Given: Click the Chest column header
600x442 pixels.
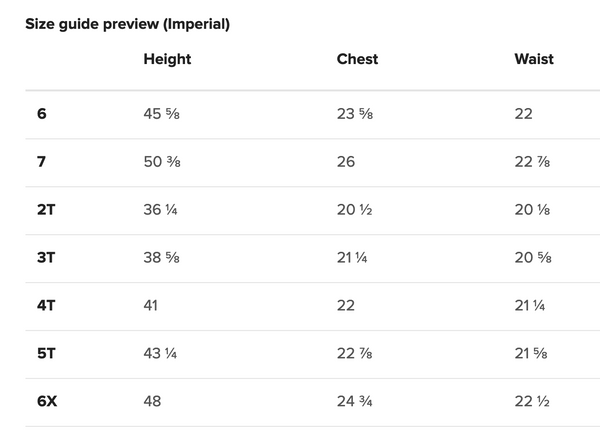Looking at the screenshot, I should 357,59.
